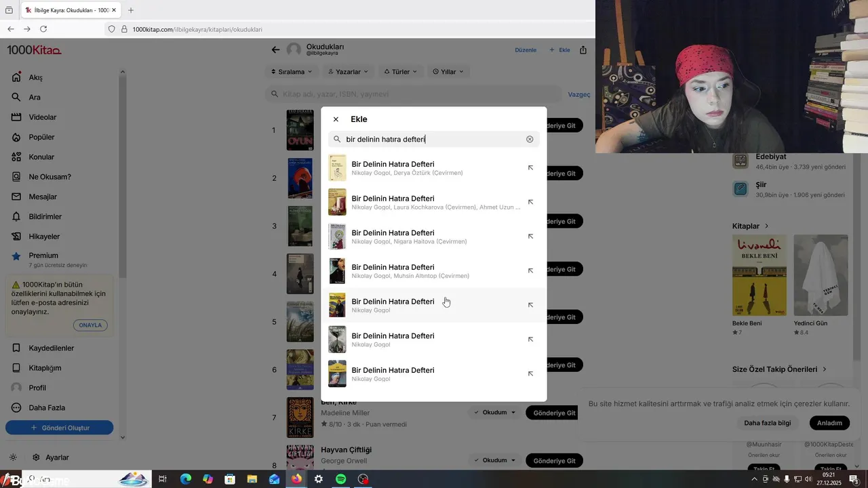Image resolution: width=868 pixels, height=488 pixels.
Task: Open Settings gear from taskbar
Action: coord(319,479)
